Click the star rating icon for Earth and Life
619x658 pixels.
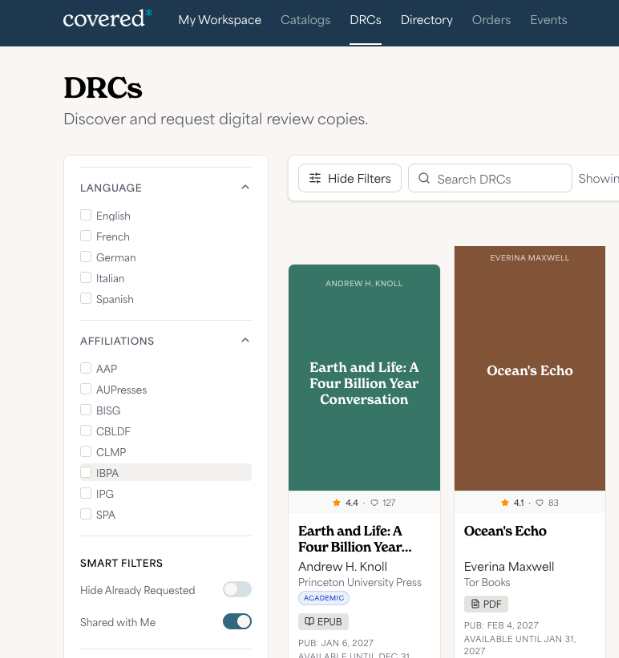coord(337,503)
